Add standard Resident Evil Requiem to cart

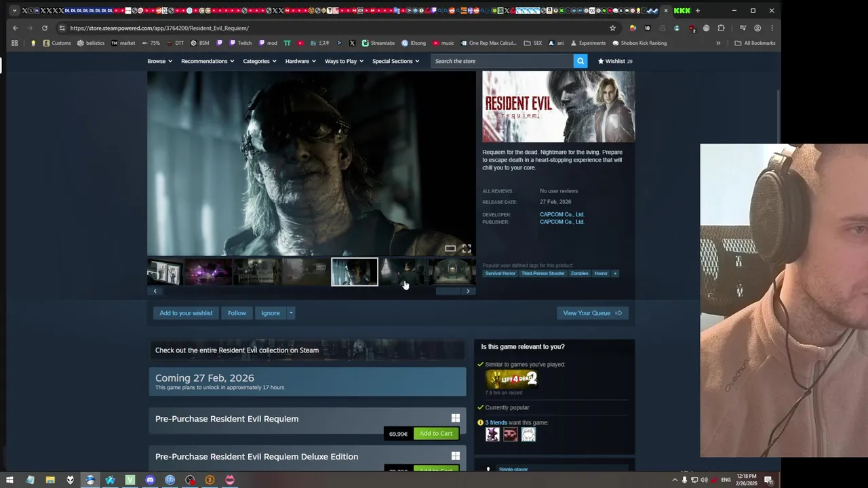tap(436, 434)
